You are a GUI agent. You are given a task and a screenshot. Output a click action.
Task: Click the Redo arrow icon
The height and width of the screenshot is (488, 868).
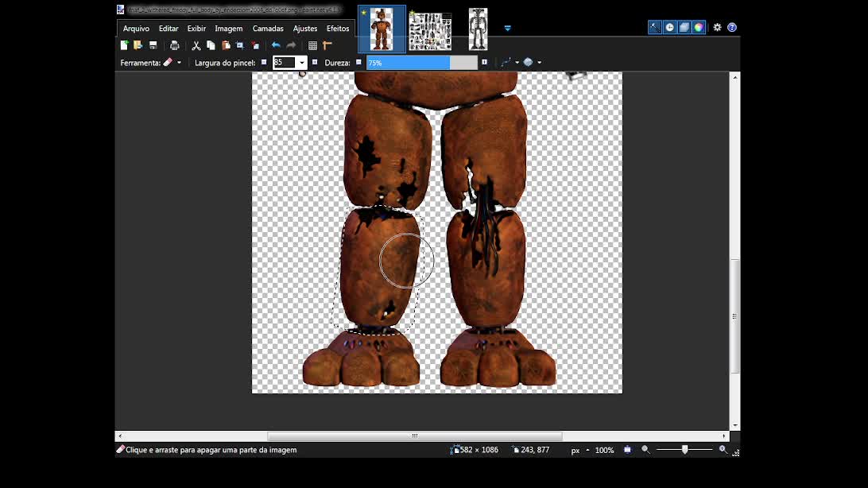point(291,45)
